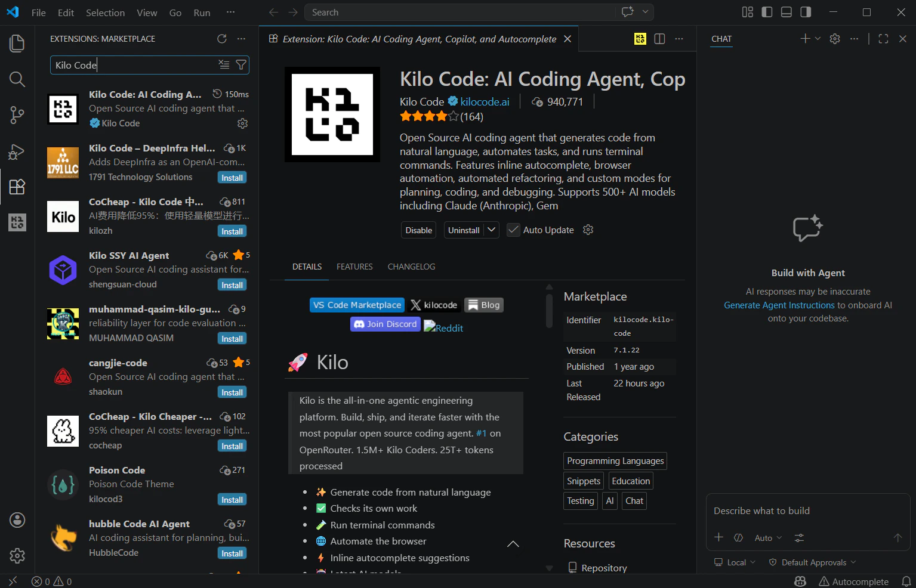Image resolution: width=916 pixels, height=588 pixels.
Task: Click the split editor icon above the extension page
Action: [659, 38]
